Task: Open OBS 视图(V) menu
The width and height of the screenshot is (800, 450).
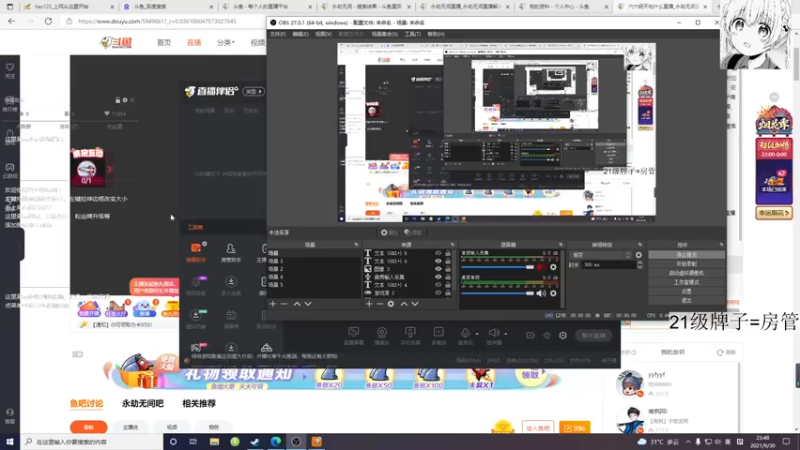Action: [323, 34]
